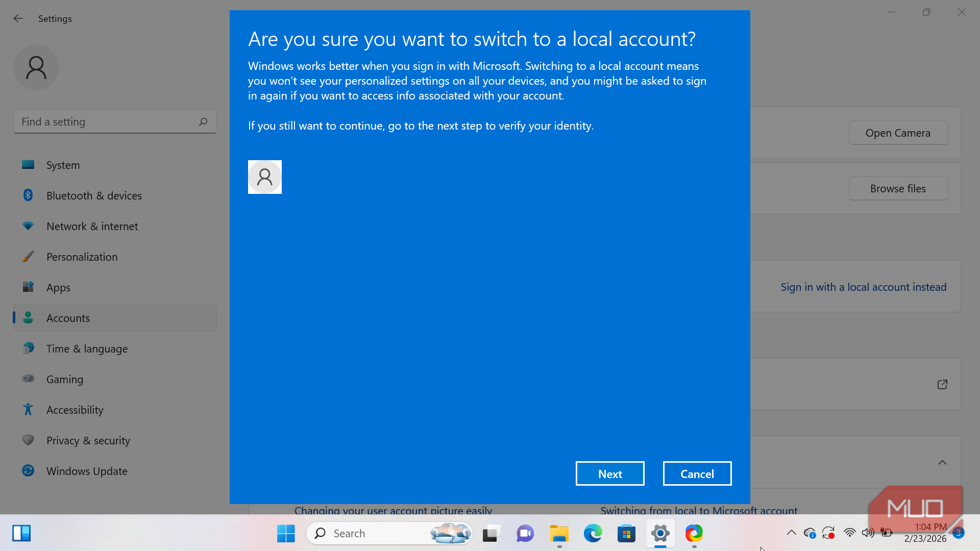The width and height of the screenshot is (980, 551).
Task: Click the sync tray icon with red dot
Action: click(x=828, y=533)
